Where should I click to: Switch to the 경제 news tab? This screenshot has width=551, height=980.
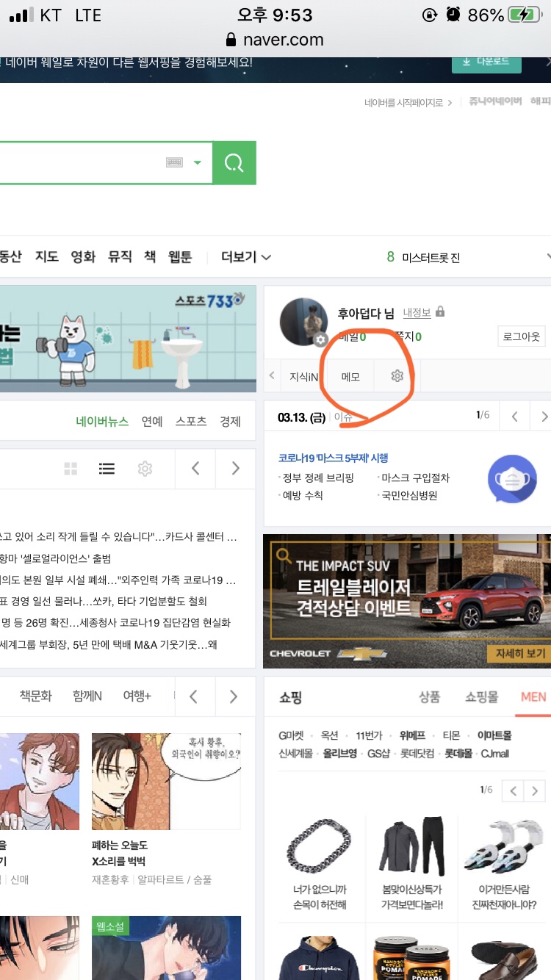tap(230, 421)
